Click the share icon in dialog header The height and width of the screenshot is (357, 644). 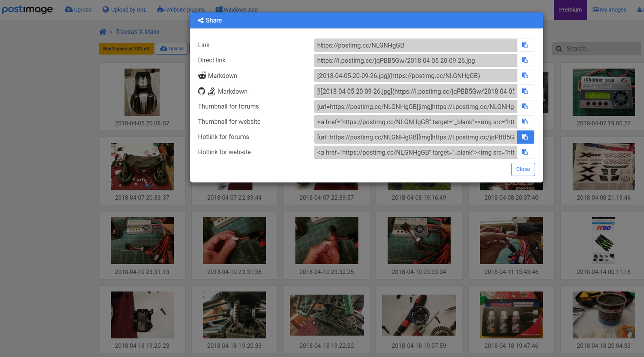click(201, 21)
